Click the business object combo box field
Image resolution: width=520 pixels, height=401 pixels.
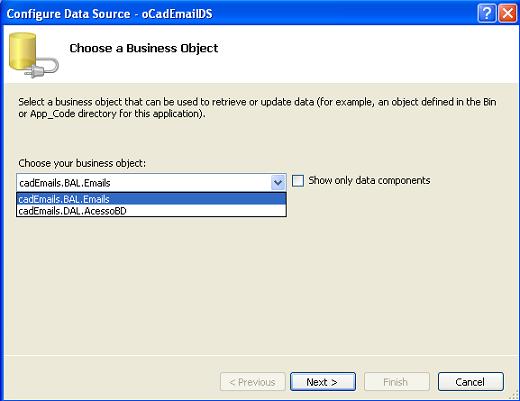[151, 182]
